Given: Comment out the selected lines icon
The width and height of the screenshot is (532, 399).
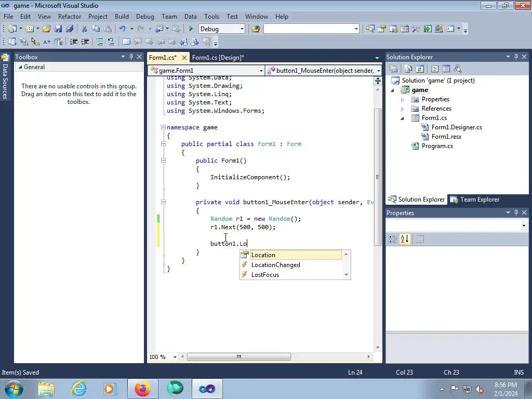Looking at the screenshot, I should [100, 42].
